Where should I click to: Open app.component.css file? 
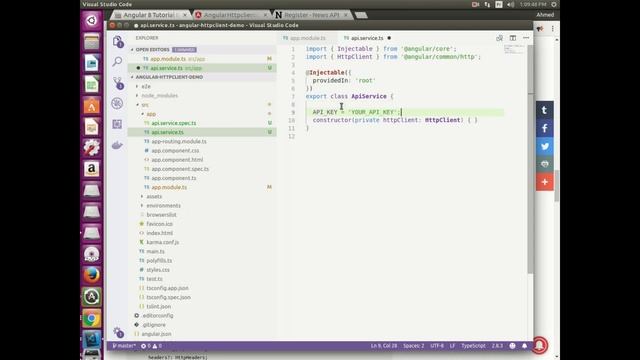175,151
